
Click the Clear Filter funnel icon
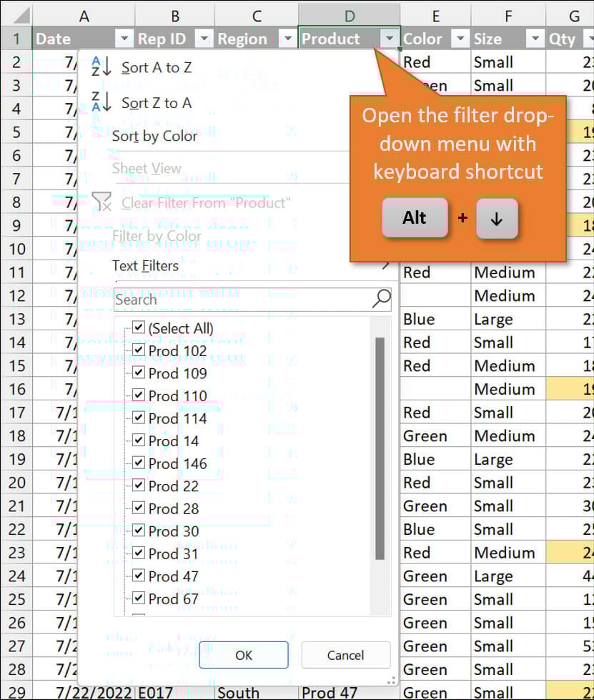(x=102, y=202)
